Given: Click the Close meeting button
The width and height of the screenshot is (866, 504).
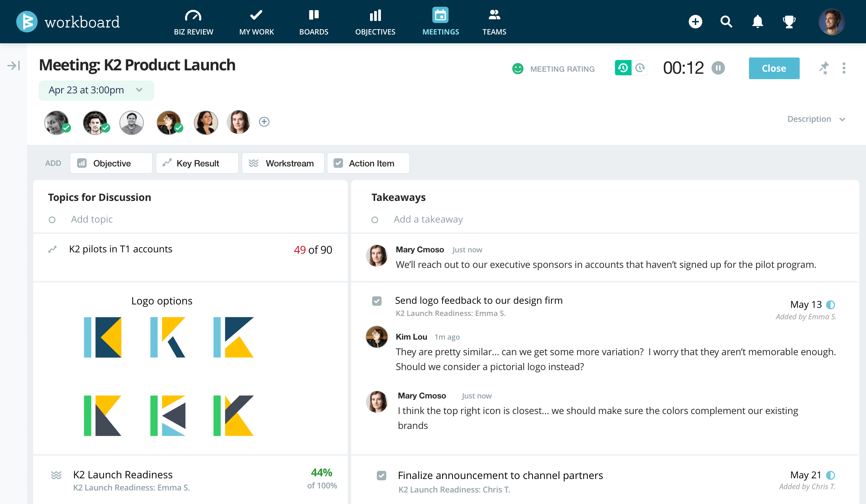Looking at the screenshot, I should [x=774, y=68].
